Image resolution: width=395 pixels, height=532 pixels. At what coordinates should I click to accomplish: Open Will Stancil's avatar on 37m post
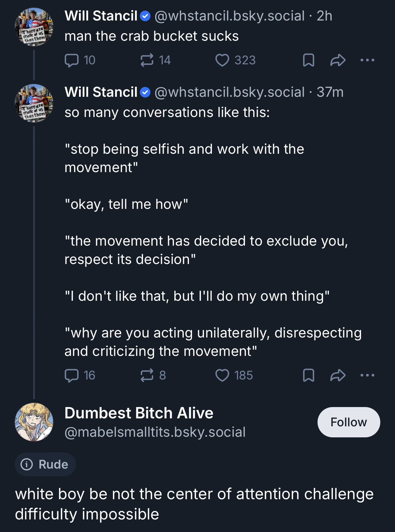coord(34,103)
